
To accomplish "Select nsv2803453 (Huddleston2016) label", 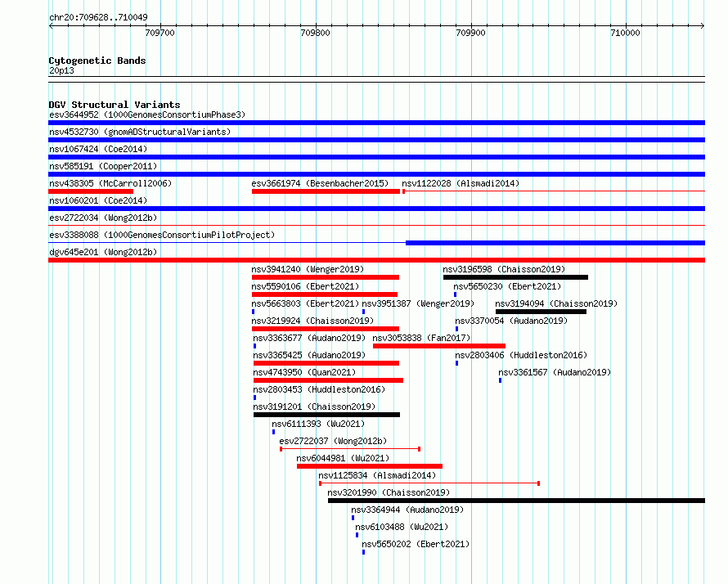I will (320, 389).
